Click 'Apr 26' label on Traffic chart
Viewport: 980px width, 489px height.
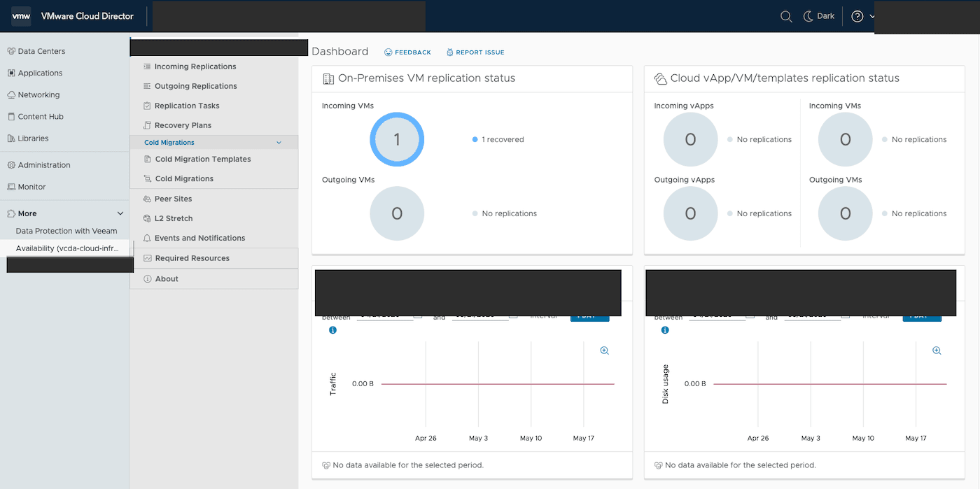tap(426, 438)
